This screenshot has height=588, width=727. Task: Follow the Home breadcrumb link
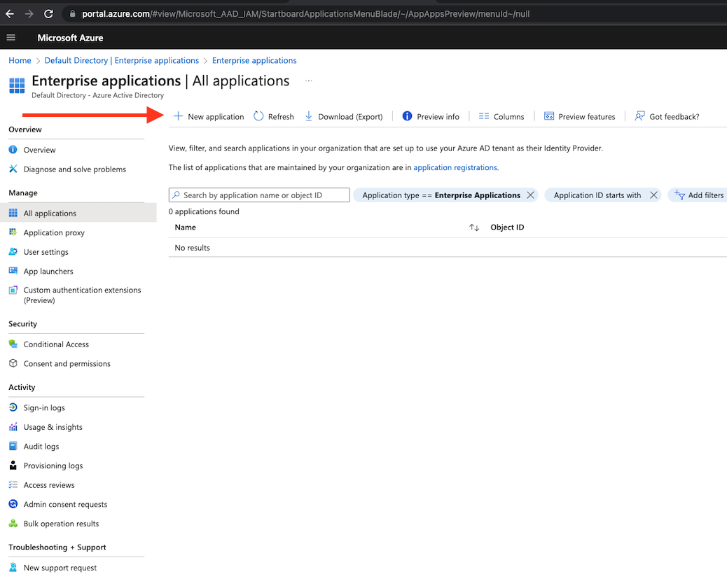tap(20, 60)
